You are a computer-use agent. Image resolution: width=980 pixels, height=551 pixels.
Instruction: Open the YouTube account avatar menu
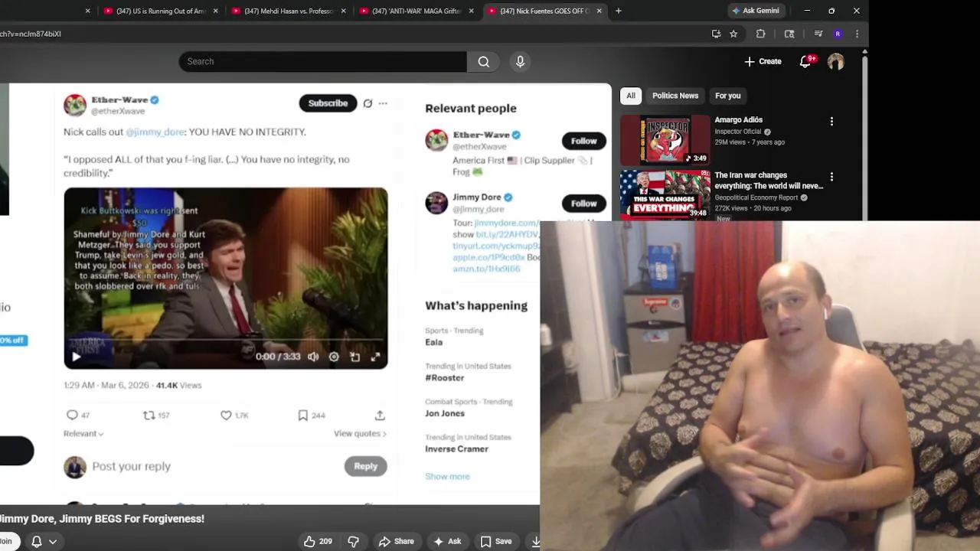click(835, 62)
